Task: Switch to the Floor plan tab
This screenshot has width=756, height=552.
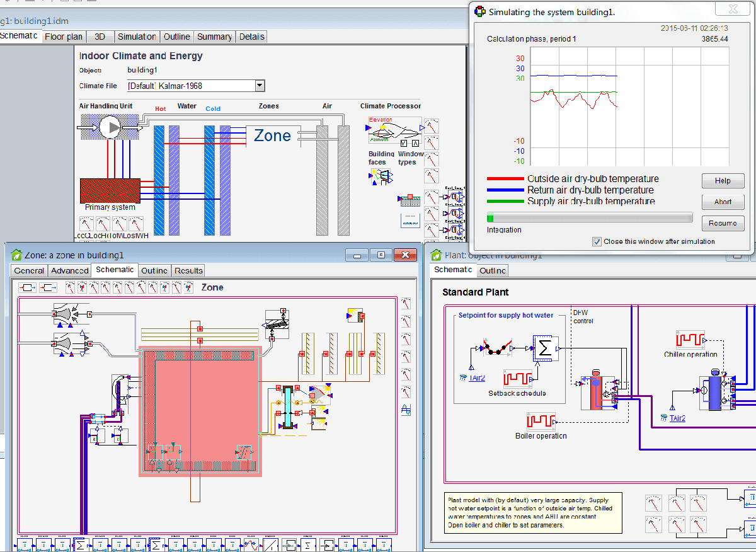Action: click(x=63, y=37)
